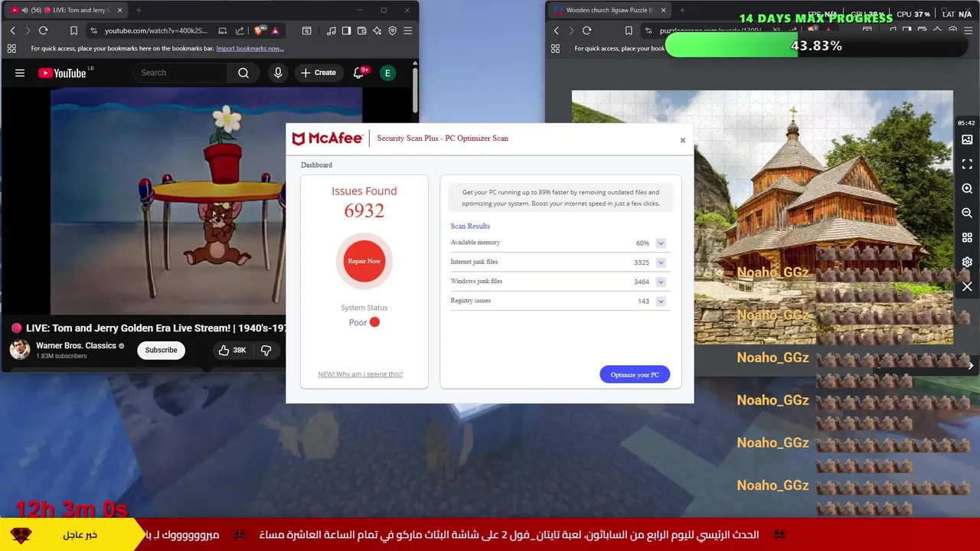Click the YouTube page vertical scrollbar
The width and height of the screenshot is (980, 551).
415,90
